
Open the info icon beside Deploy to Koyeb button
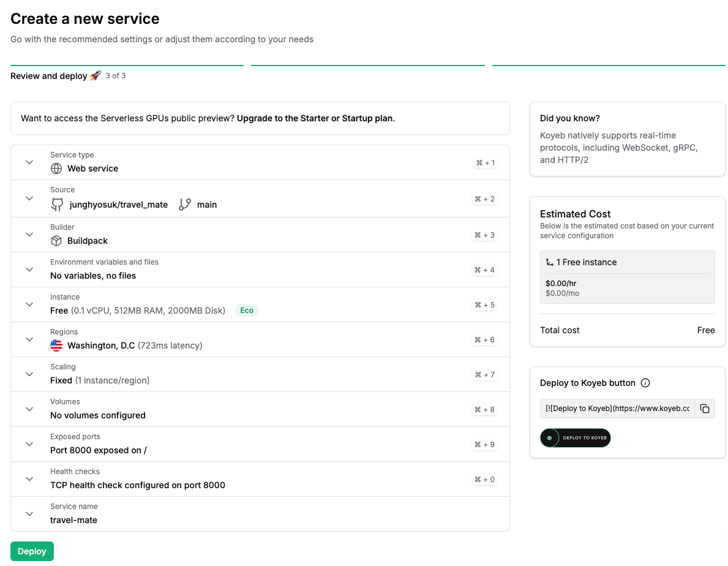pos(645,383)
